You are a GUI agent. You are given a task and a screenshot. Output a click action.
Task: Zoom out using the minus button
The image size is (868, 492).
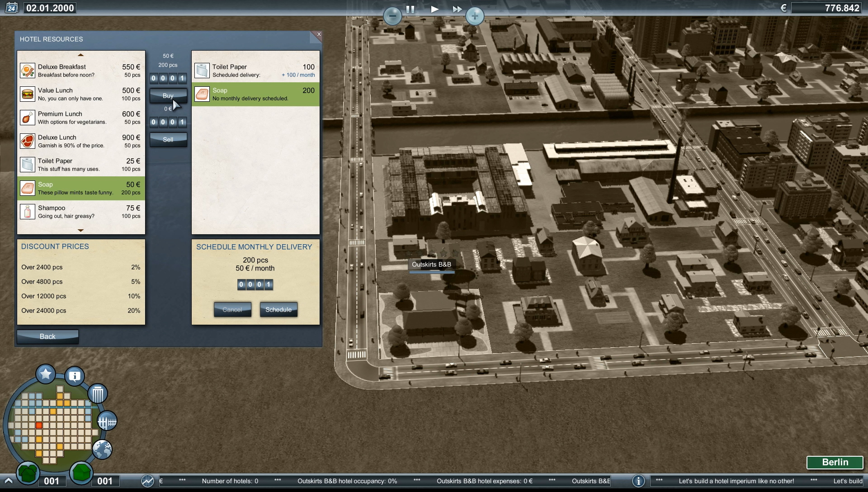pyautogui.click(x=393, y=16)
